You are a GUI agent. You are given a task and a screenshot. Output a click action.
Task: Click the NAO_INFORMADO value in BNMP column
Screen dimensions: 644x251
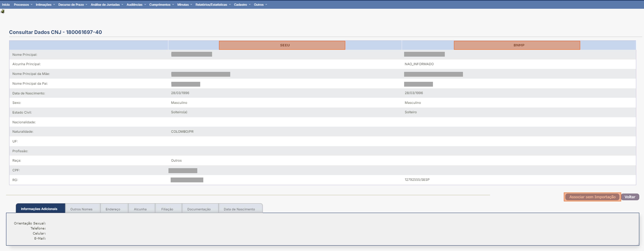419,64
